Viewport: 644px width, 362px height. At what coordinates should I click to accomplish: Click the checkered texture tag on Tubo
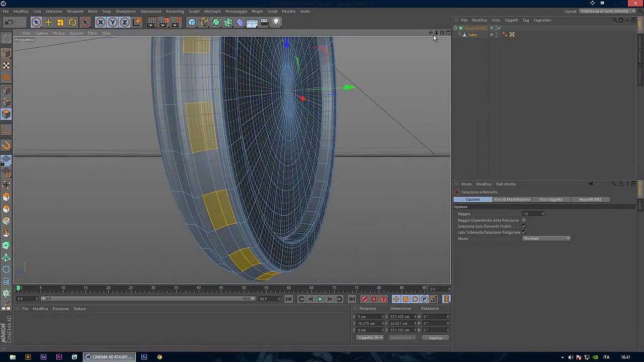512,35
